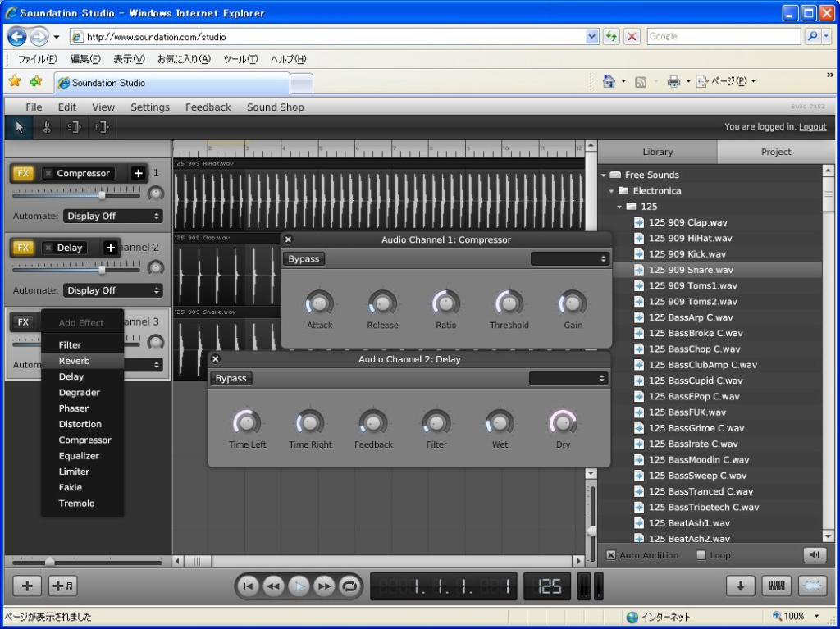Start playback with the play button
This screenshot has height=629, width=840.
click(299, 586)
